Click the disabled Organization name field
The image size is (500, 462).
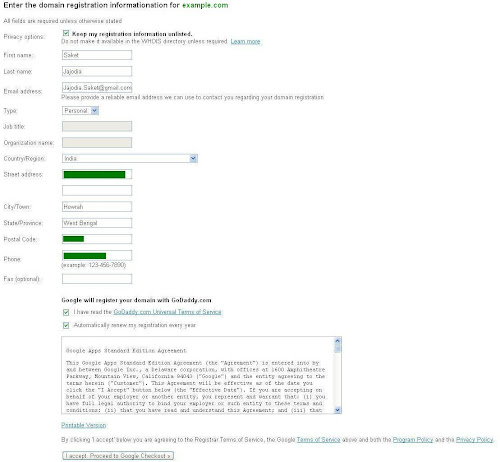pyautogui.click(x=97, y=143)
